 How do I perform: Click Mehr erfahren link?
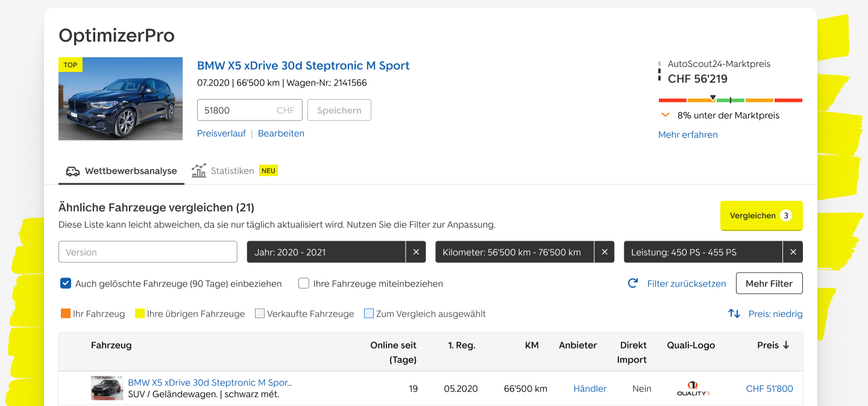(688, 135)
